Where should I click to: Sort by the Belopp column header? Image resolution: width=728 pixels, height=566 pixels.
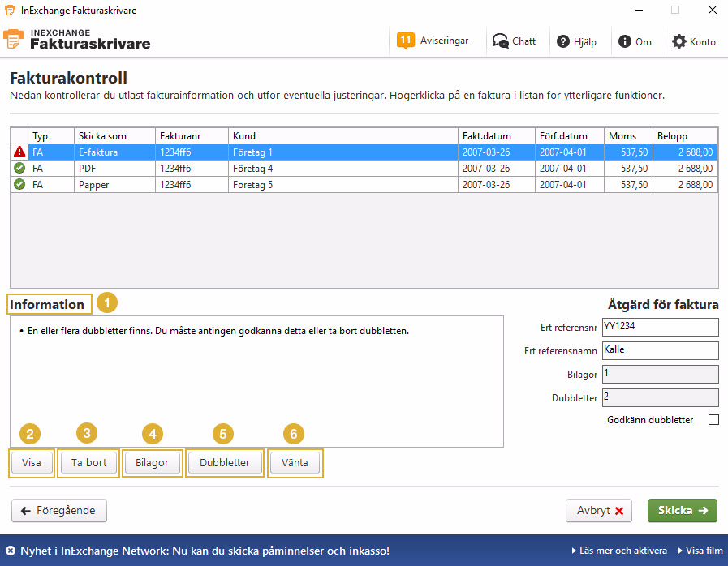coord(685,136)
